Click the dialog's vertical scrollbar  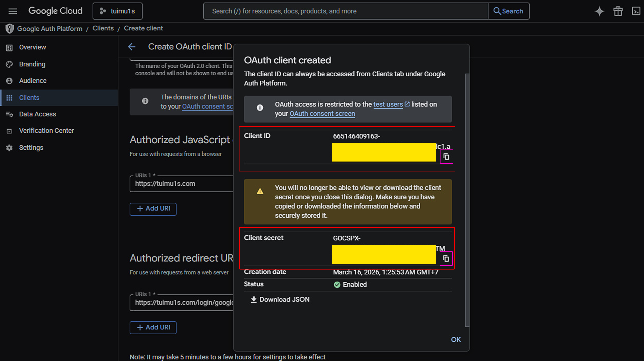(467, 200)
